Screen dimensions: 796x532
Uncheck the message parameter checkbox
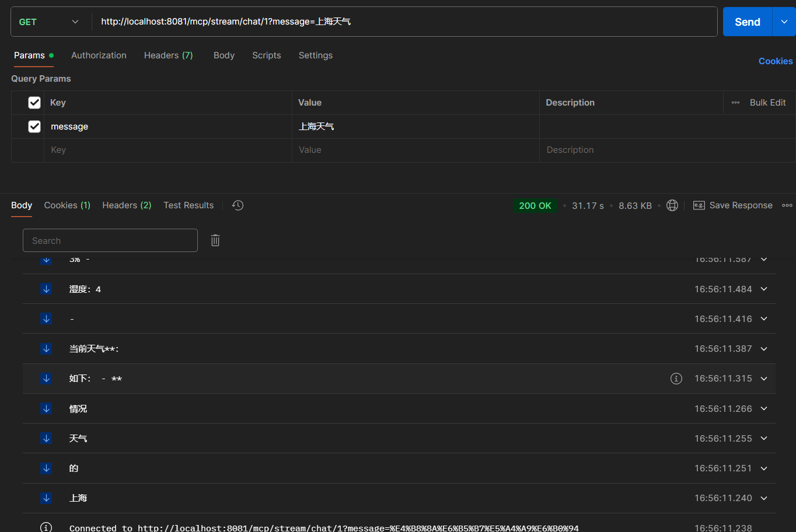[x=34, y=127]
